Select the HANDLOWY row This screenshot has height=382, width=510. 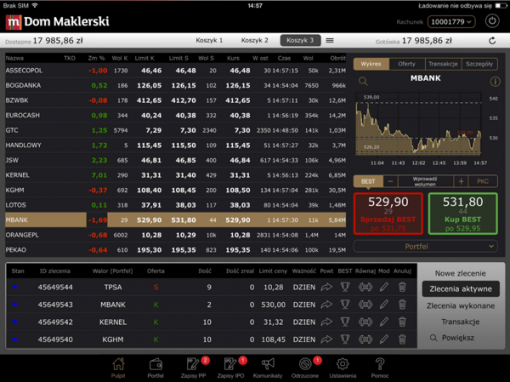175,145
